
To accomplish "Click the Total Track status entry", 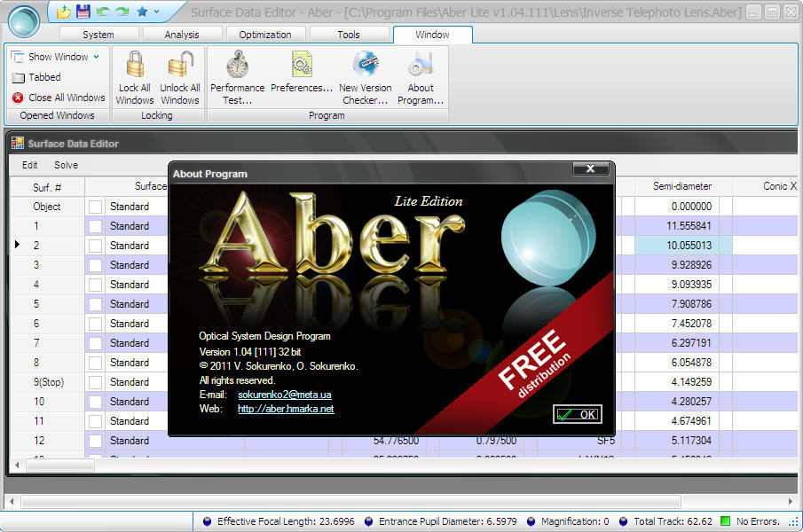I will pos(665,521).
